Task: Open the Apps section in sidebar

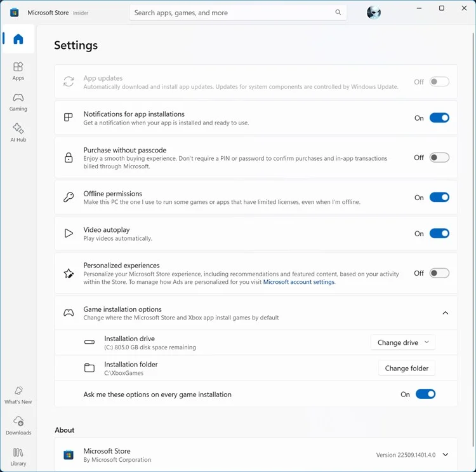Action: click(18, 71)
